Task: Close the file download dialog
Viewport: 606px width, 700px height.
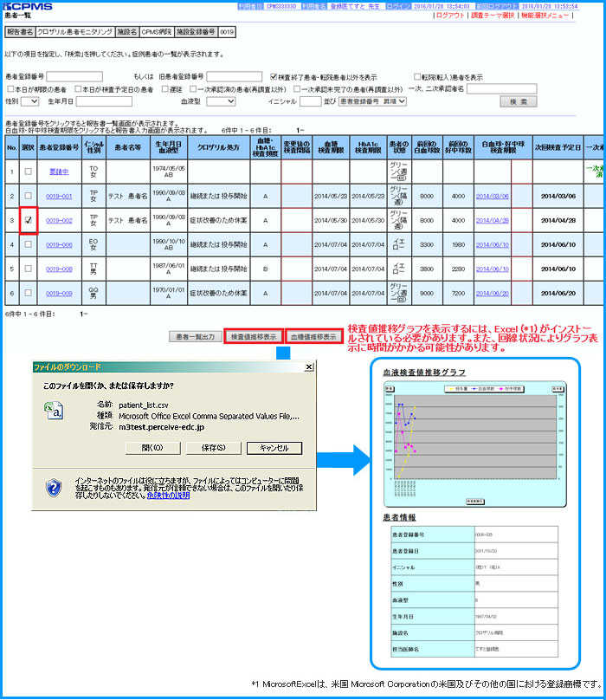Action: click(308, 367)
